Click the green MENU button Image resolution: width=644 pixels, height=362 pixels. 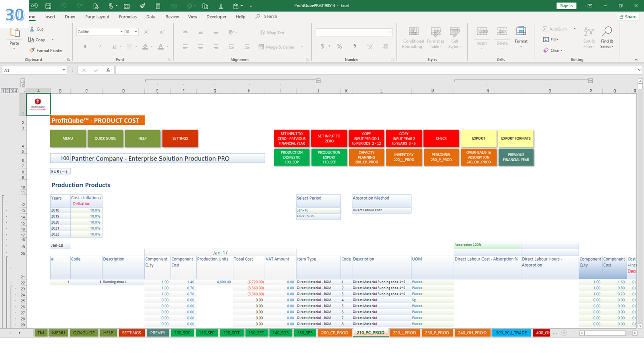point(68,138)
